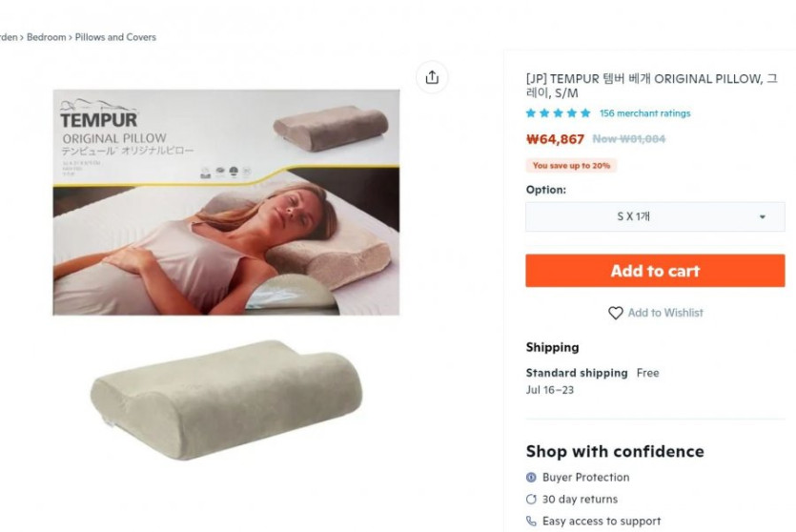Viewport: 796px width, 532px height.
Task: Go to Pillows and Covers breadcrumb
Action: tap(115, 37)
